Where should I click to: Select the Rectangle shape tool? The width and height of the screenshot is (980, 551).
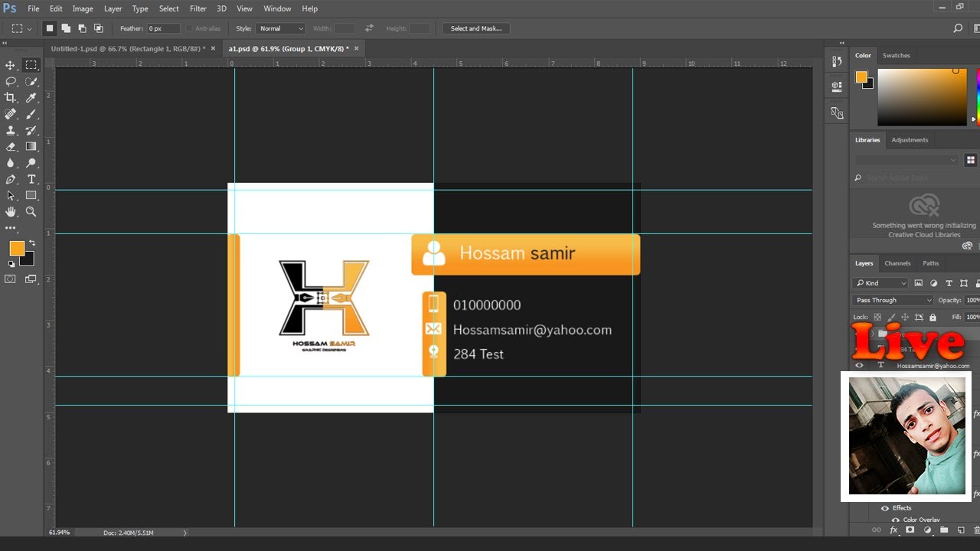click(x=31, y=195)
